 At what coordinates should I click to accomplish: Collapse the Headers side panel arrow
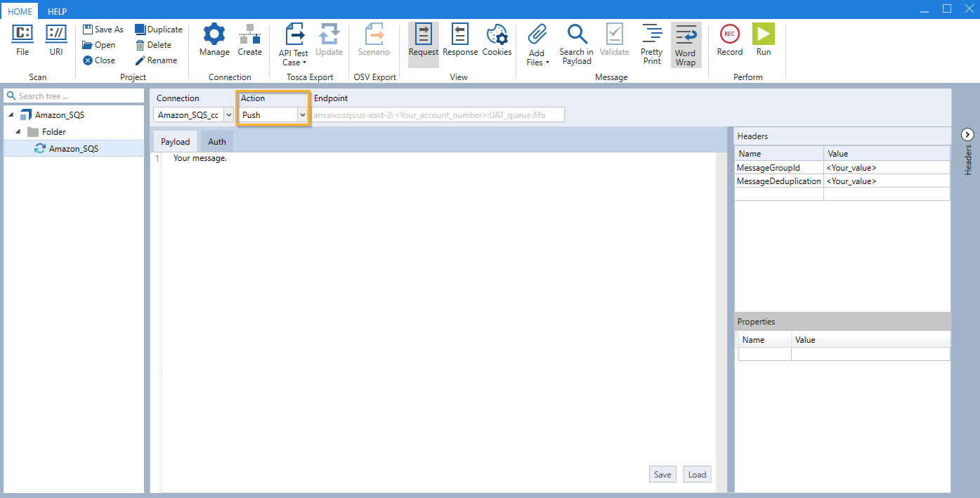(x=967, y=134)
